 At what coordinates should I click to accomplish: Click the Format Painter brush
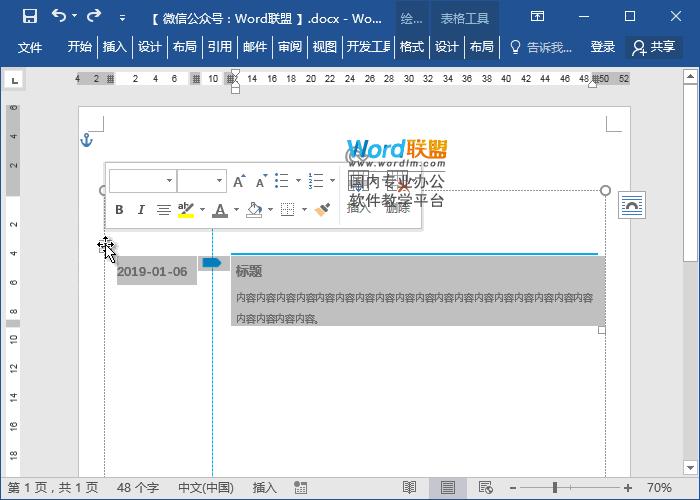pos(322,209)
